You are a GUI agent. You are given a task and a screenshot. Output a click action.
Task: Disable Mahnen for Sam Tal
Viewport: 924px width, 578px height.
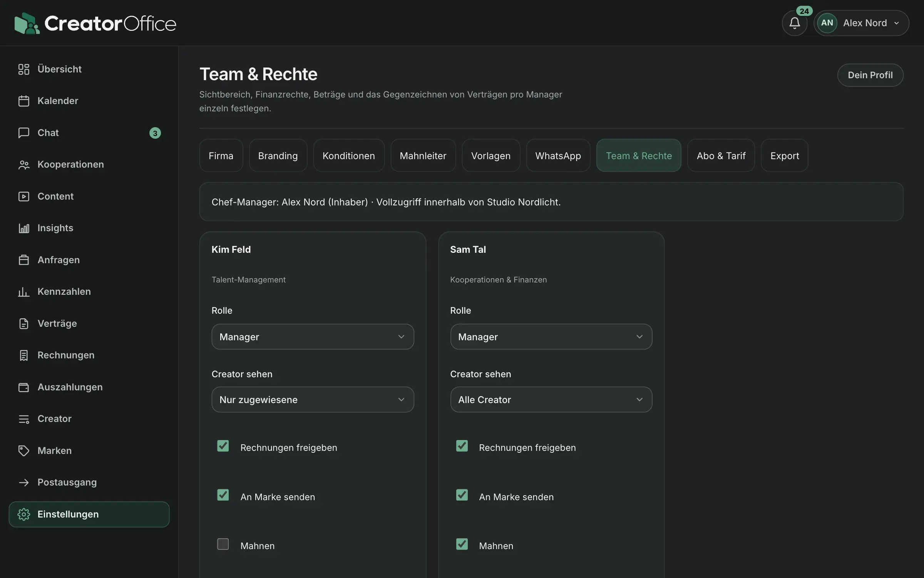coord(462,544)
